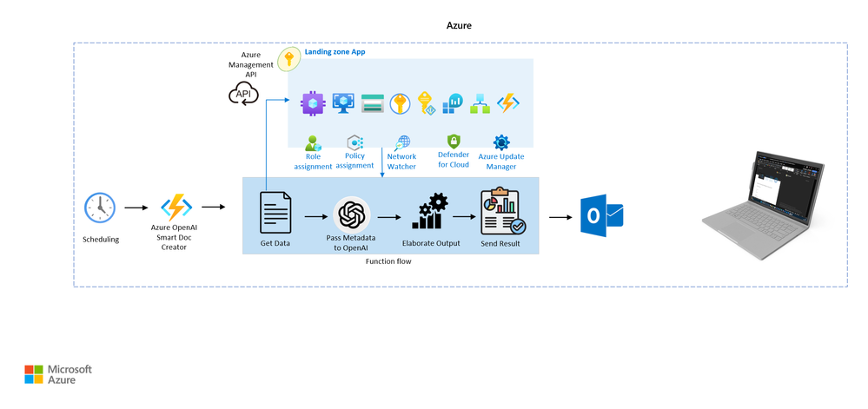Click the "Send Result" label
This screenshot has width=868, height=409.
click(500, 243)
